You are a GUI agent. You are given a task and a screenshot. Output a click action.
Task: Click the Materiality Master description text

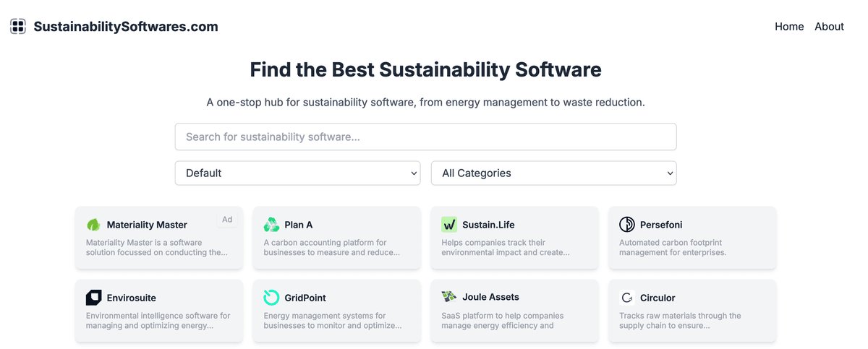(x=157, y=248)
